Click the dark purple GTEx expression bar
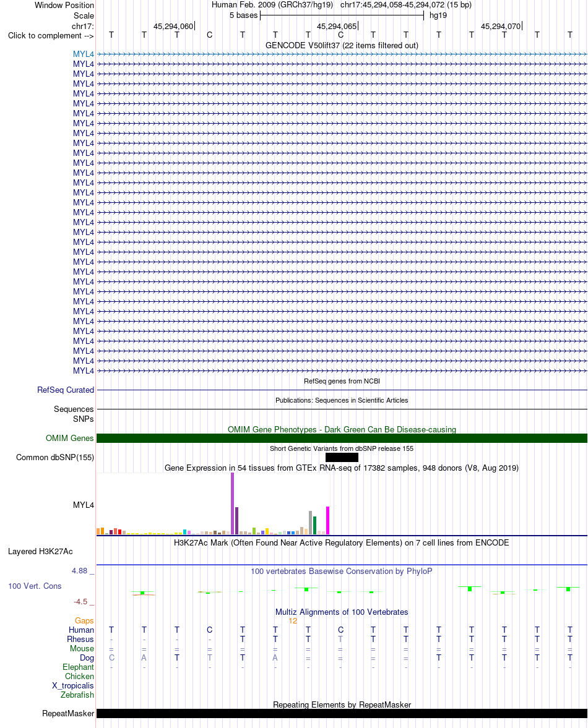 (237, 521)
